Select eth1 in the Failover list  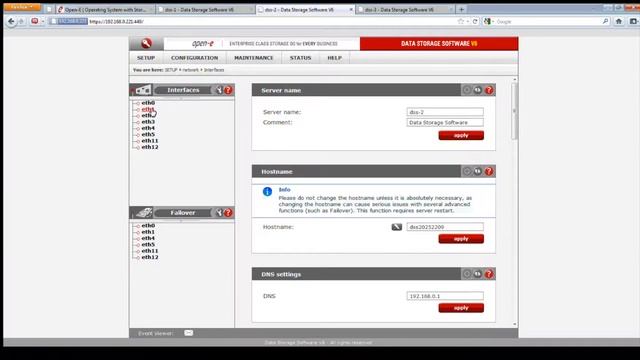pyautogui.click(x=148, y=232)
